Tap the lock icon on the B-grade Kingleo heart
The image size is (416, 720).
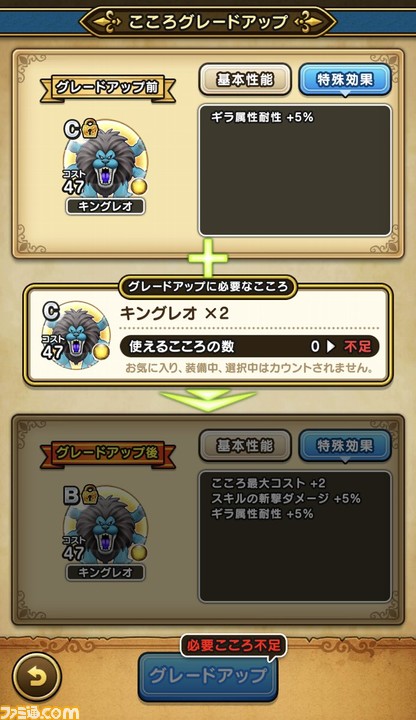pyautogui.click(x=90, y=494)
